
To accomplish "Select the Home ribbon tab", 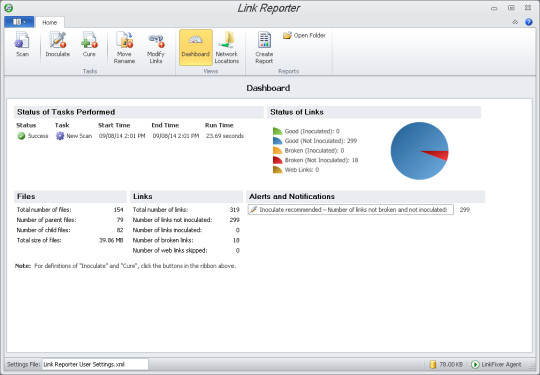I will [x=49, y=22].
